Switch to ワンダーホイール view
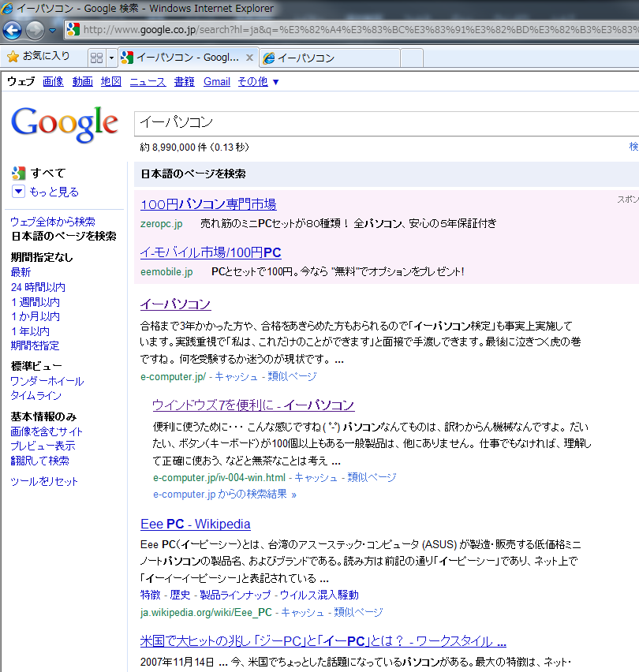639x672 pixels. click(x=47, y=381)
